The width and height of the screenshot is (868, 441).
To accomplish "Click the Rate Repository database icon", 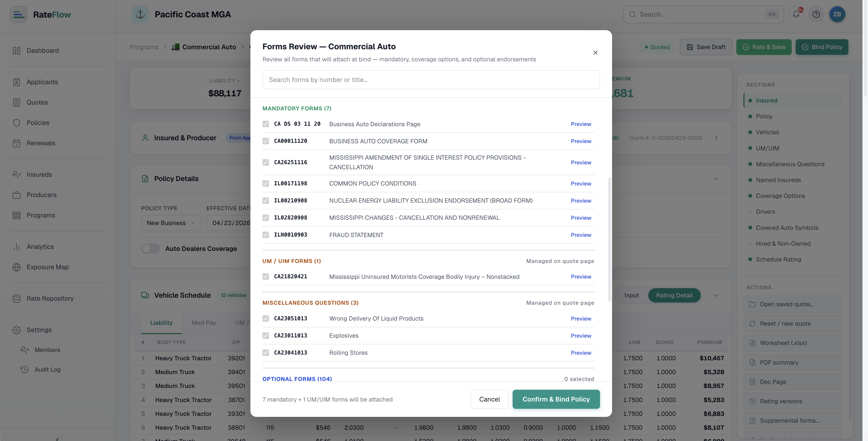I will point(17,299).
